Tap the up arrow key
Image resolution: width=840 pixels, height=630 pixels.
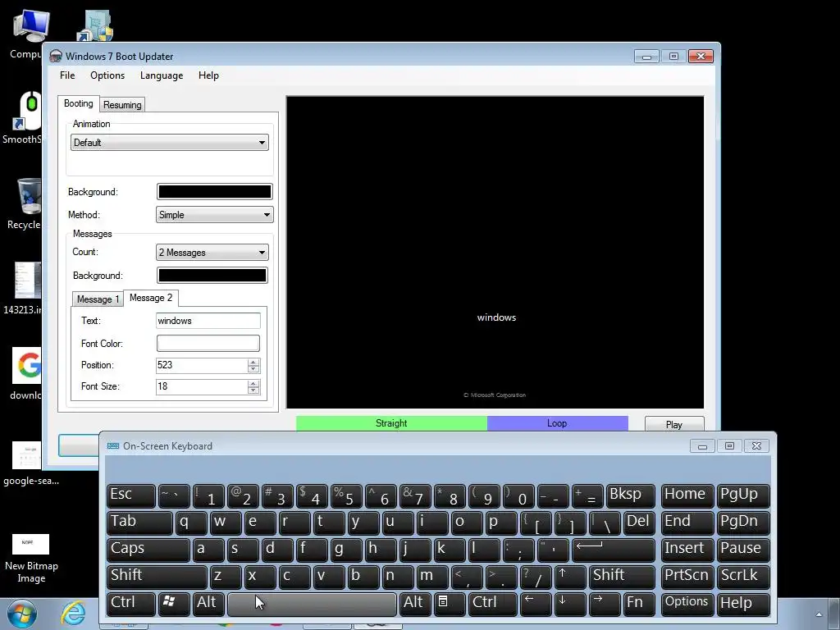click(x=570, y=577)
